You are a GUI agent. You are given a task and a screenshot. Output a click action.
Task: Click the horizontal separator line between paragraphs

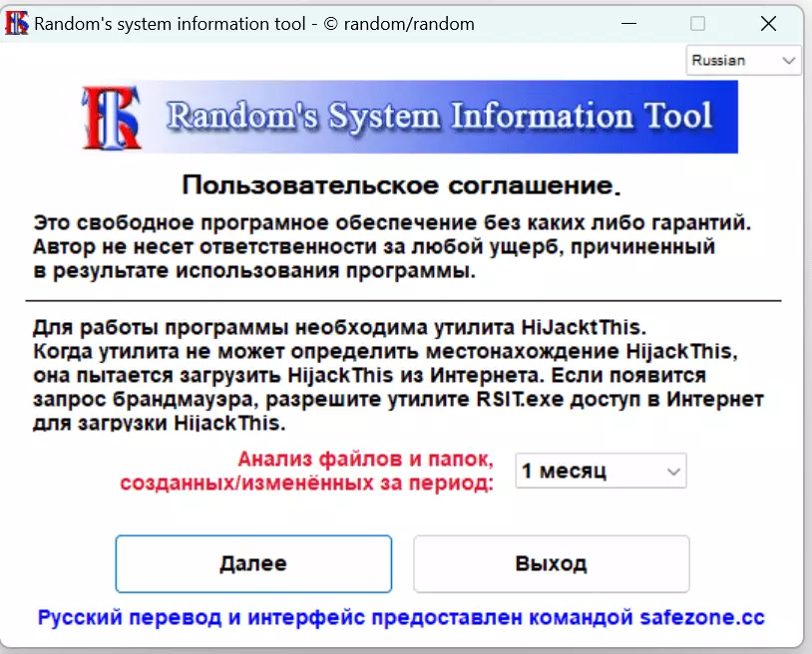[x=403, y=300]
